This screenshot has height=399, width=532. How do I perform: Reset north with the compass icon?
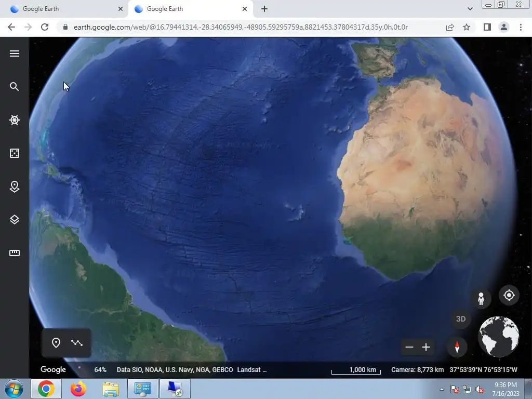coord(457,347)
